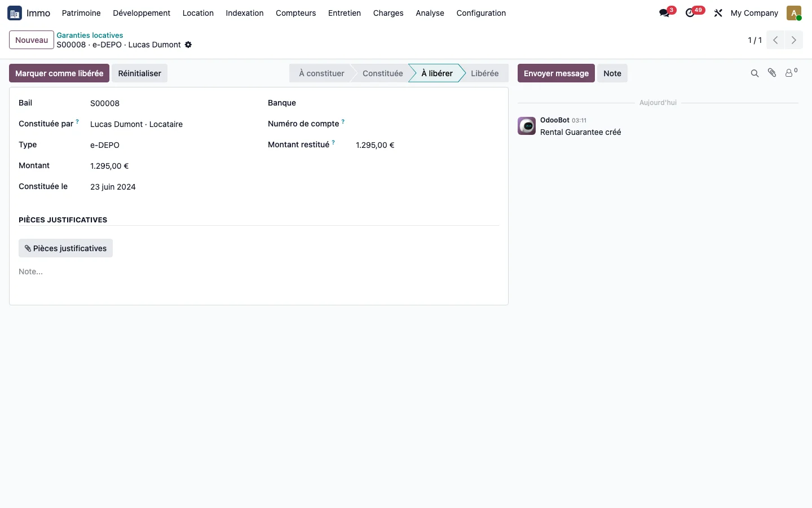Attach files using the paperclip icon

pos(772,73)
